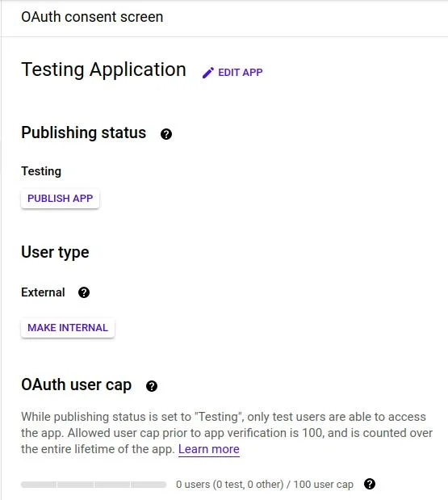Image resolution: width=448 pixels, height=500 pixels.
Task: Click the OAuth user cap progress bar
Action: (94, 485)
